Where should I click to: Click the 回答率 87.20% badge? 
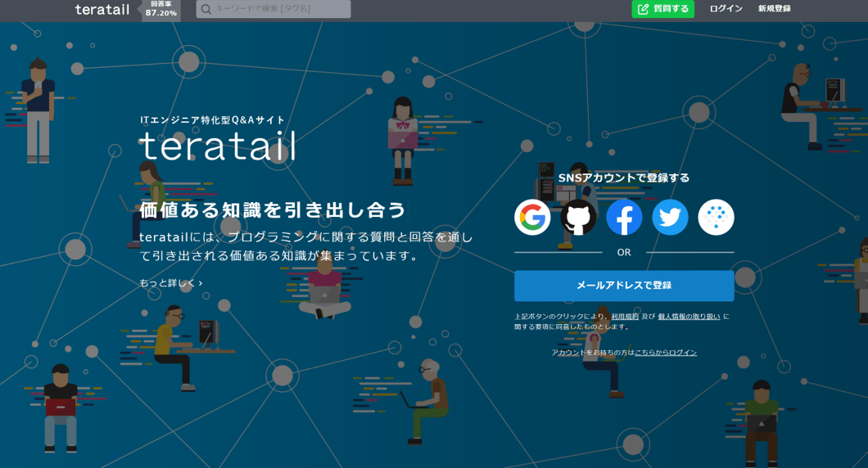[x=160, y=9]
